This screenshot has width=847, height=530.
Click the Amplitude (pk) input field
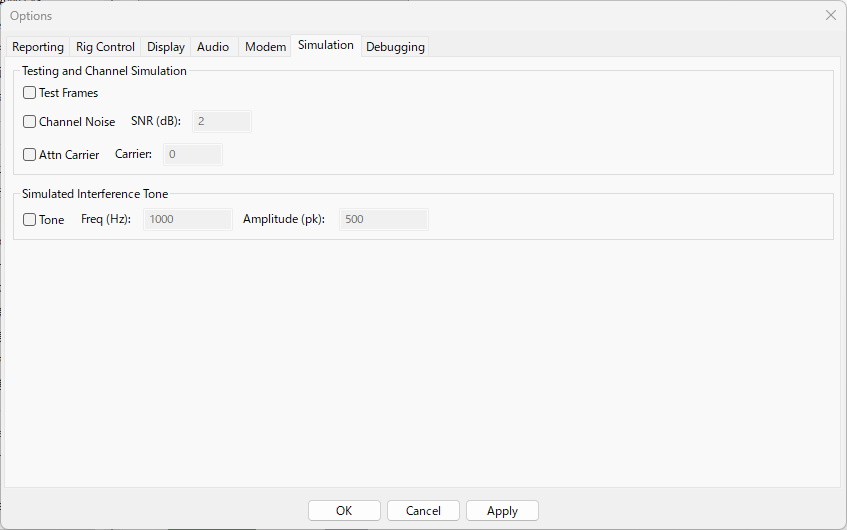[384, 219]
